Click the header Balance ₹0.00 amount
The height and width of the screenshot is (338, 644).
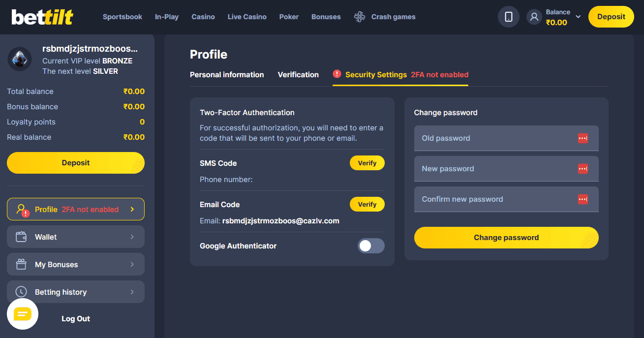[556, 22]
